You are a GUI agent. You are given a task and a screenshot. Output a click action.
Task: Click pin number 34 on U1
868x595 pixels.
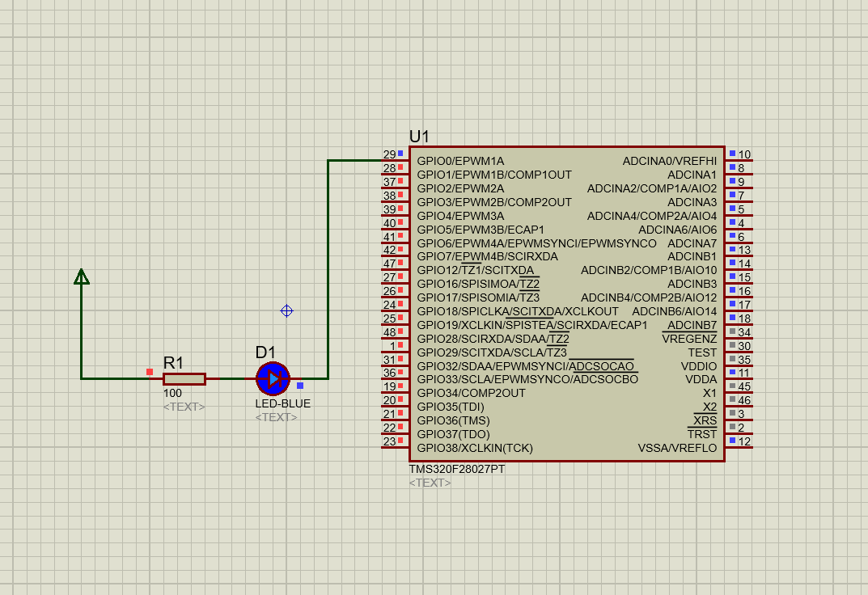[744, 332]
